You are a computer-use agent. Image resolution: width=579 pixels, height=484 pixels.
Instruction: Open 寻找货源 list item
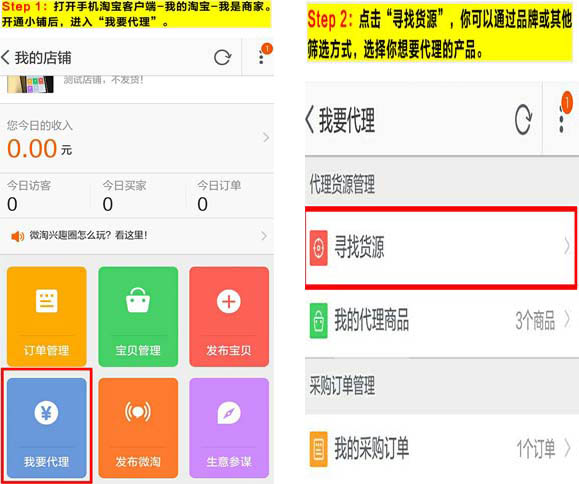[441, 247]
